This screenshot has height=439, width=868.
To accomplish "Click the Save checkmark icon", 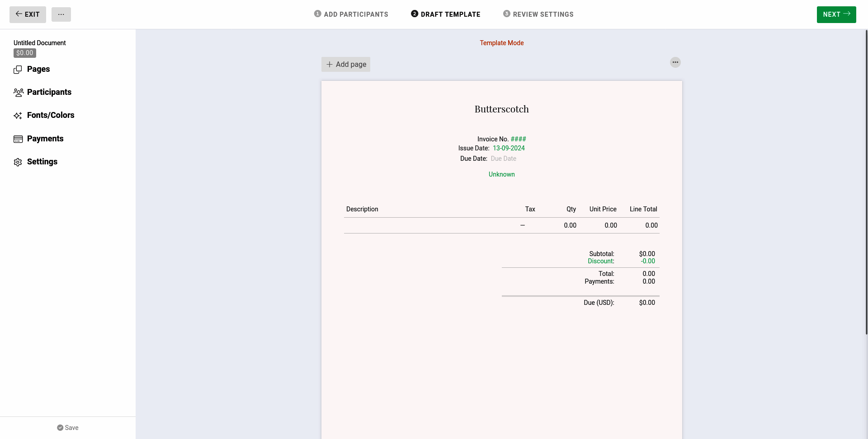I will click(60, 428).
